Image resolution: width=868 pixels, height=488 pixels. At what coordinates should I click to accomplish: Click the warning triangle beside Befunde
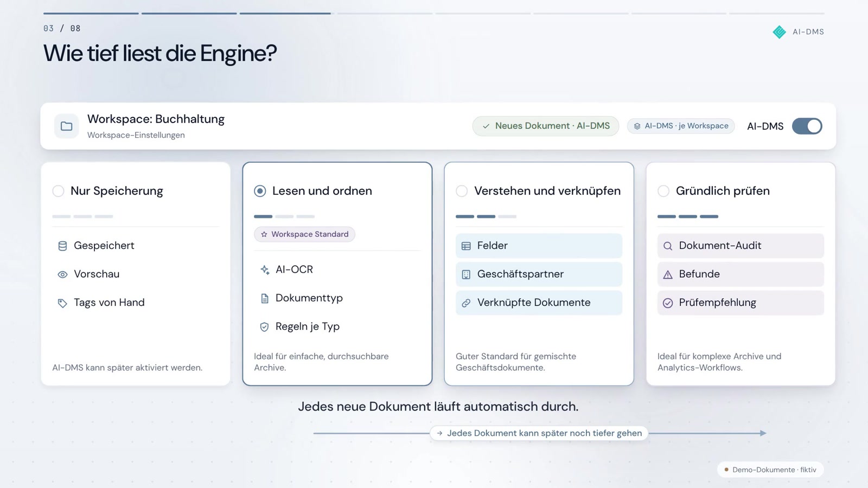click(668, 274)
